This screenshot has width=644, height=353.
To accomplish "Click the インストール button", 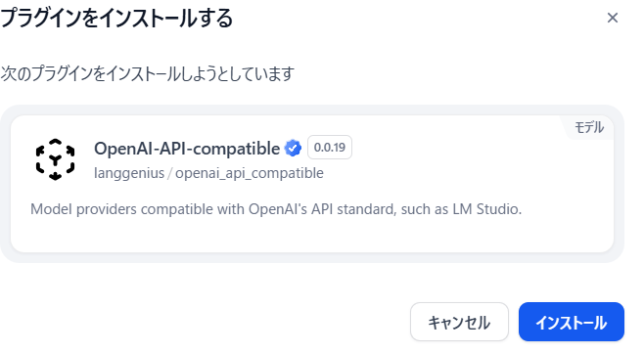I will (572, 322).
